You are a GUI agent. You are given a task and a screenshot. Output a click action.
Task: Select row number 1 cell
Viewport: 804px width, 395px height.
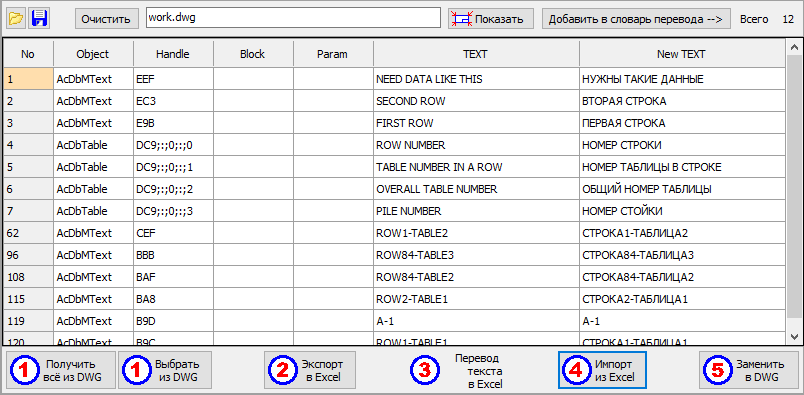(x=28, y=79)
